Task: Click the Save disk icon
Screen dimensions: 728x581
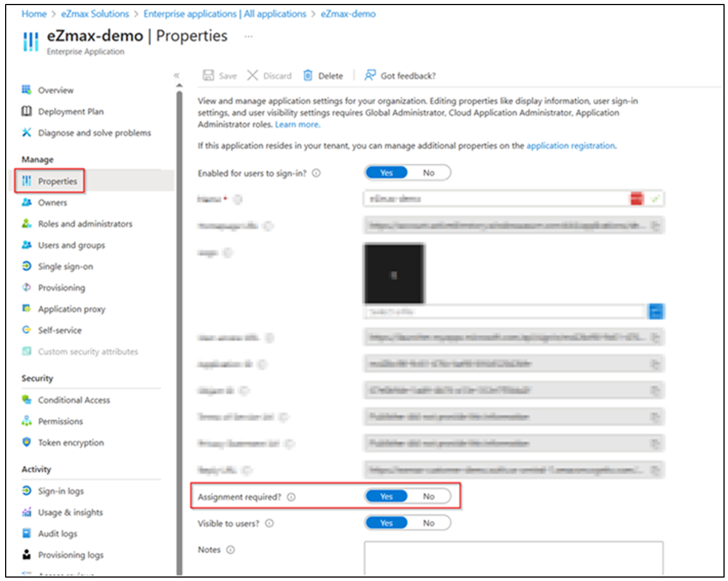Action: coord(208,75)
